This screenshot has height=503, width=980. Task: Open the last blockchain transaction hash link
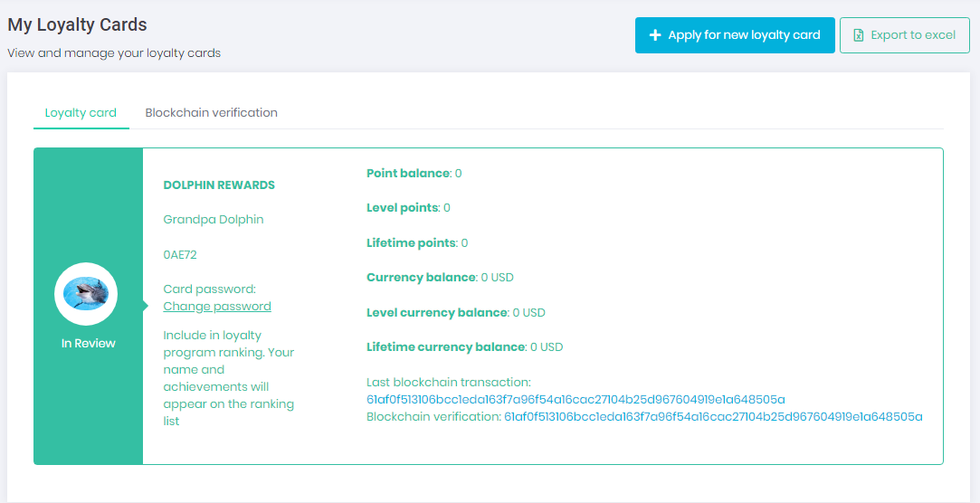(576, 400)
